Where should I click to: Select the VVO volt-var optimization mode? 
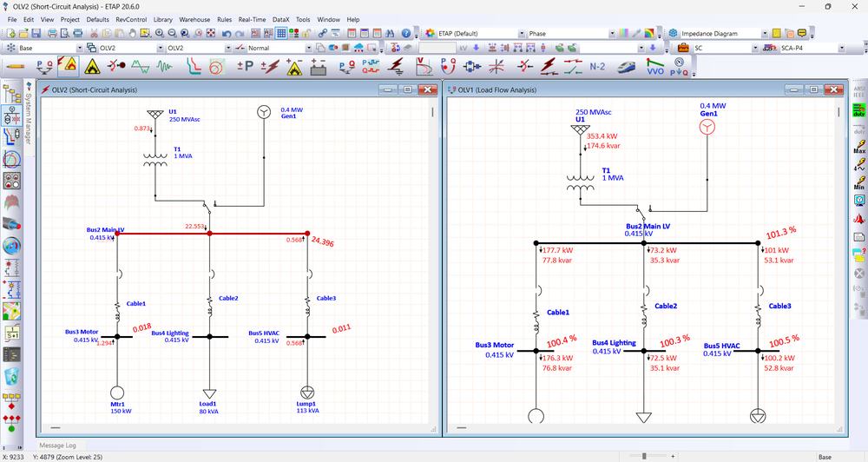click(x=654, y=67)
